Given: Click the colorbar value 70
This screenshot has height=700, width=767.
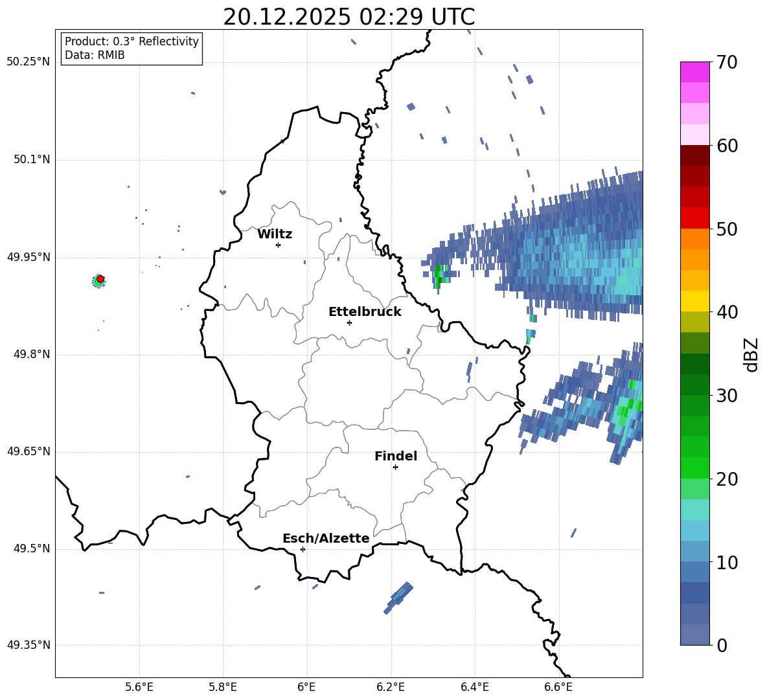Looking at the screenshot, I should (x=727, y=62).
